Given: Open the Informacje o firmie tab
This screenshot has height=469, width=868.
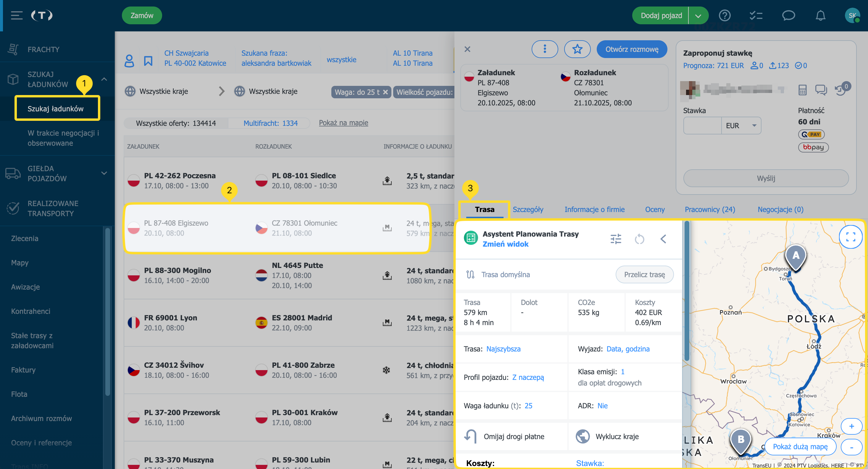Looking at the screenshot, I should 594,209.
